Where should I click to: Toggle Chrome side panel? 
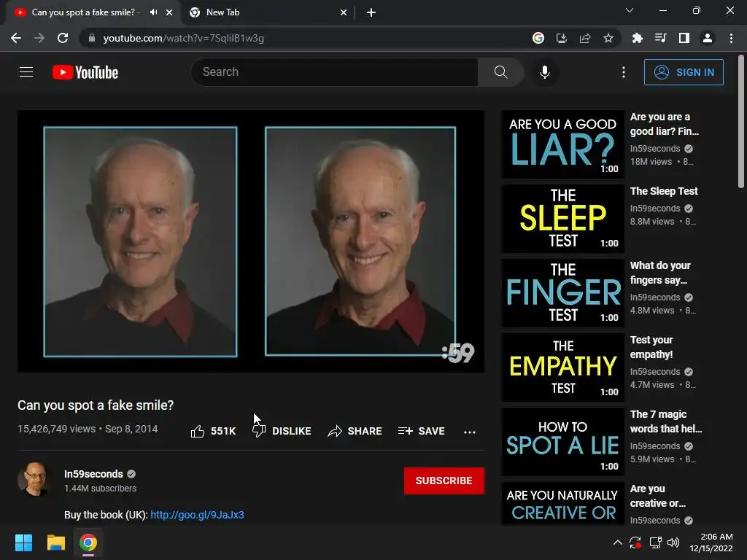coord(684,38)
